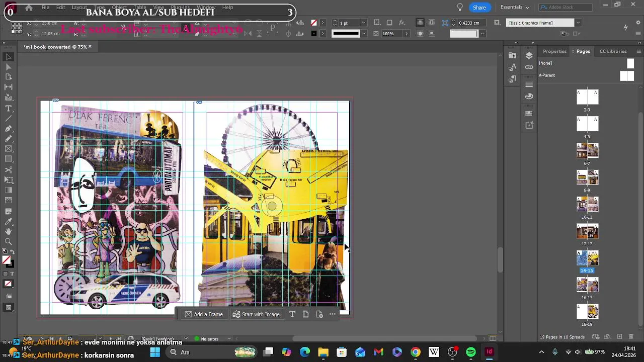Select the Note tool
Viewport: 644px width, 362px height.
coord(9,211)
